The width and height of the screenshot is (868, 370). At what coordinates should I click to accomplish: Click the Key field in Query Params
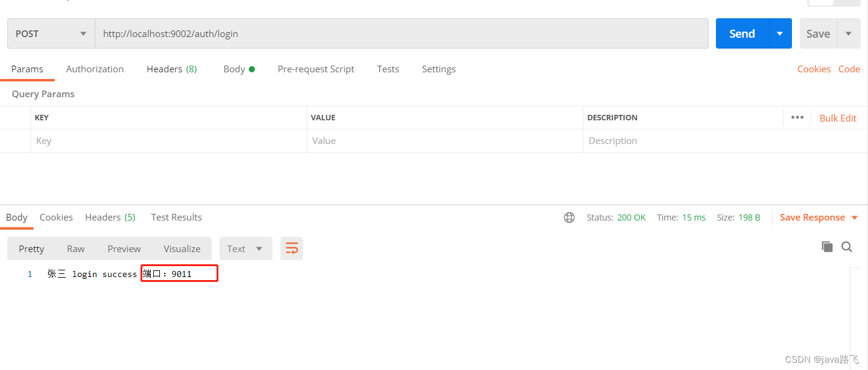[x=168, y=141]
